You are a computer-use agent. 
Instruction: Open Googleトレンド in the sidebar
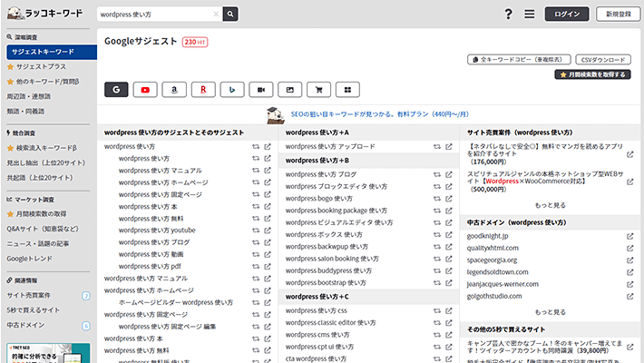coord(30,259)
